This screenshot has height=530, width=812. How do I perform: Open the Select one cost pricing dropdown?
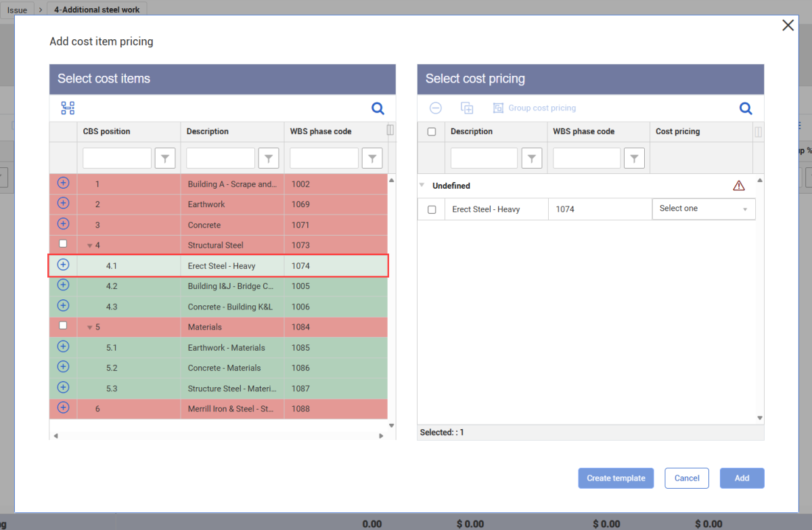(704, 209)
